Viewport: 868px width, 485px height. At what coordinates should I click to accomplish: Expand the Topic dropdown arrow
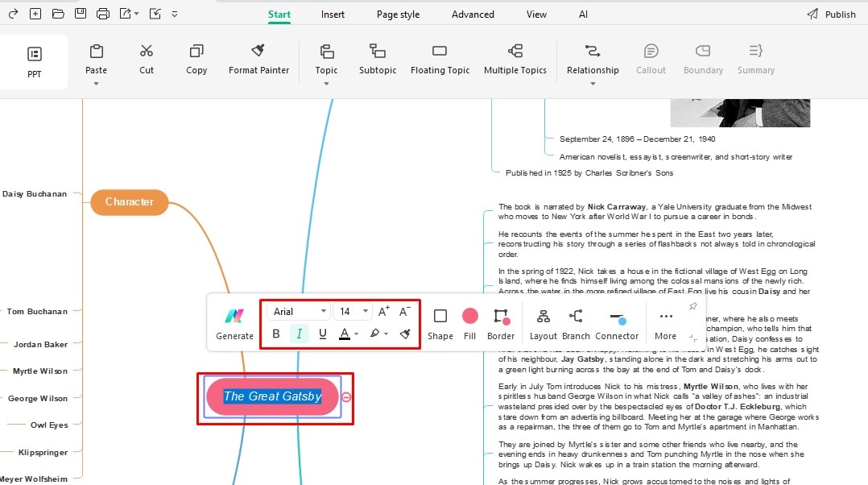click(327, 84)
